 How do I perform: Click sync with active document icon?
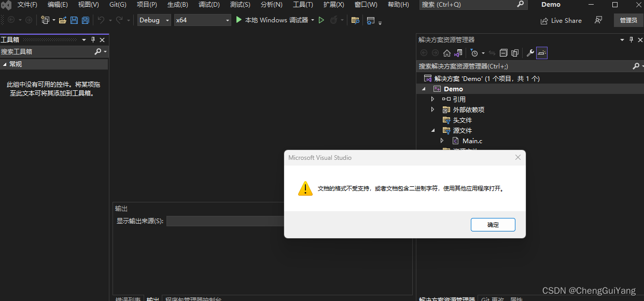coord(492,53)
